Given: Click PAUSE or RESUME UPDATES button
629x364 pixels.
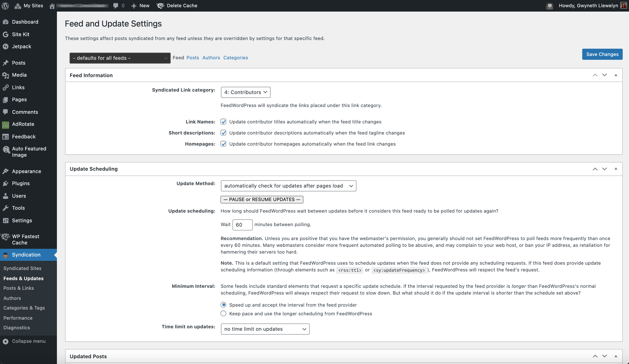Looking at the screenshot, I should [262, 200].
